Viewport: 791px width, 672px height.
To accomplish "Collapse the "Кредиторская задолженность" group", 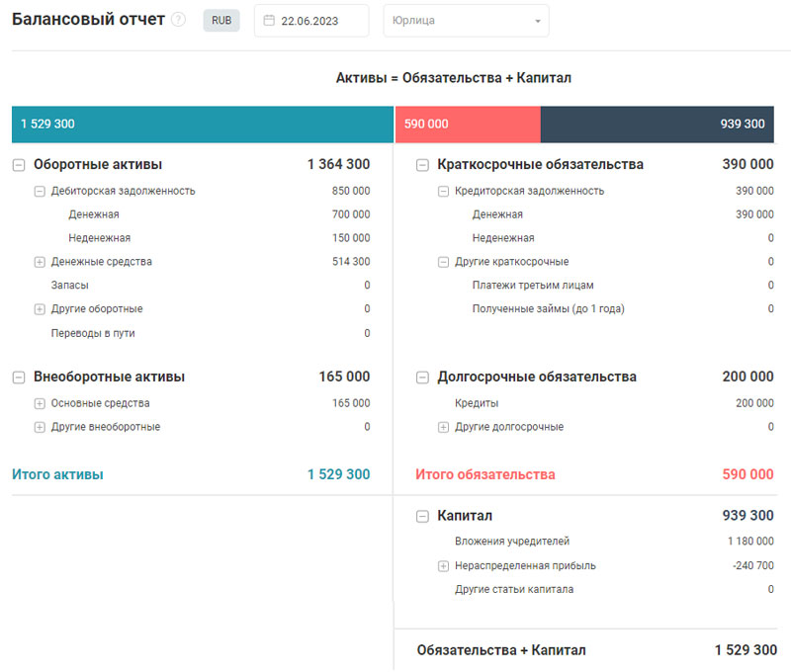I will pyautogui.click(x=441, y=190).
